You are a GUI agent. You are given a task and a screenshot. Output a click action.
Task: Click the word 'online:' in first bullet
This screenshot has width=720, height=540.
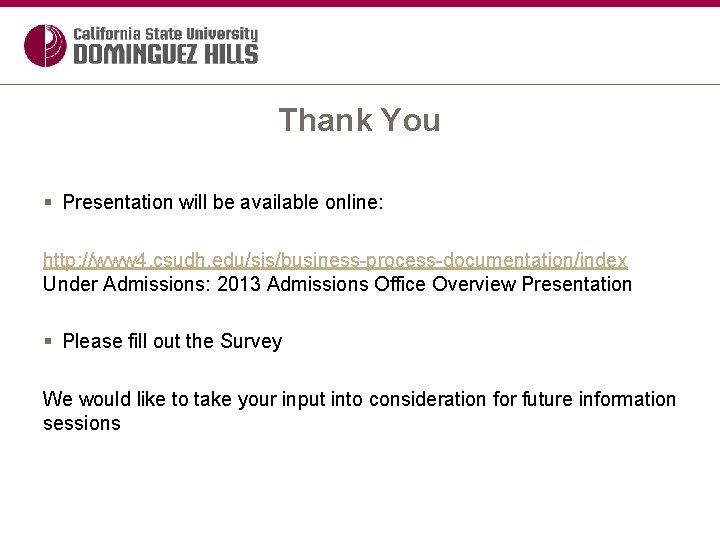click(x=354, y=202)
